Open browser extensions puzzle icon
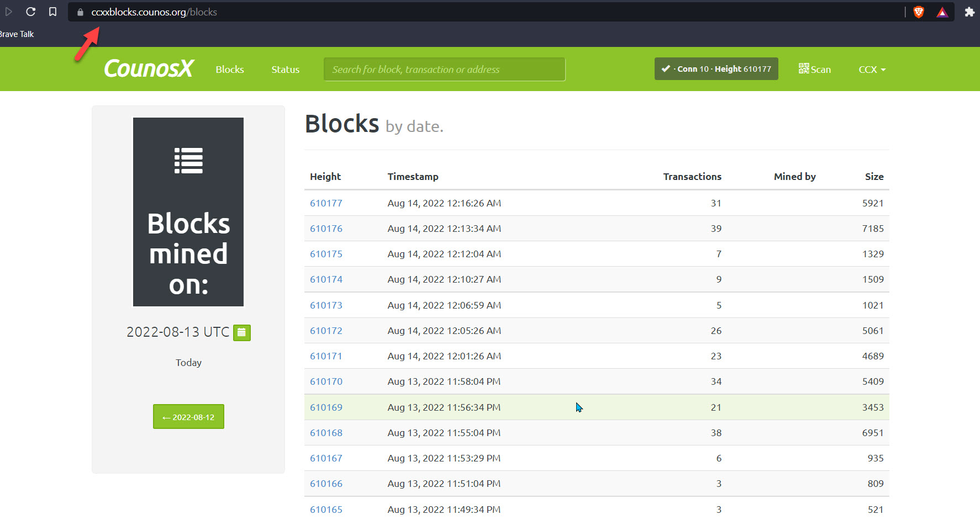 [x=970, y=12]
